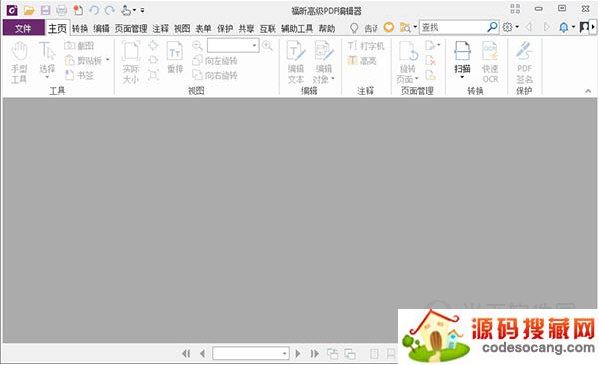599x365 pixels.
Task: Click the 书签 bookmark button
Action: tap(79, 75)
